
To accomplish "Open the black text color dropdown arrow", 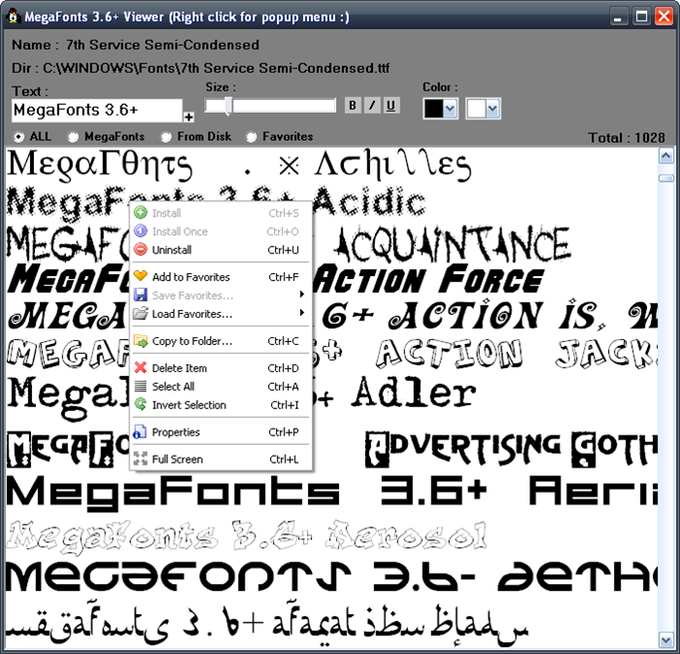I will [x=450, y=108].
